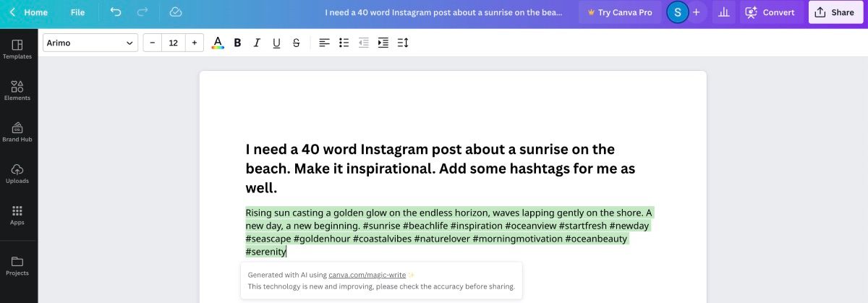868x303 pixels.
Task: Toggle bulleted list
Action: [344, 43]
